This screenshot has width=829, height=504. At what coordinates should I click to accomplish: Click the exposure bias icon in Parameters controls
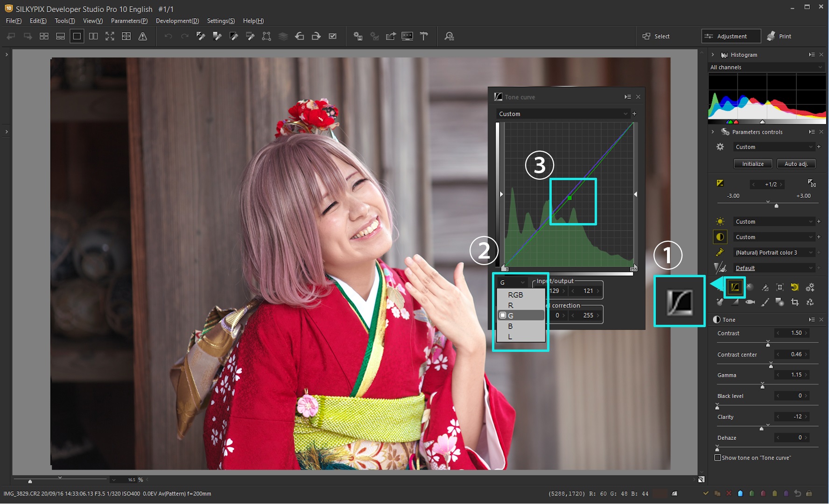[x=720, y=183]
